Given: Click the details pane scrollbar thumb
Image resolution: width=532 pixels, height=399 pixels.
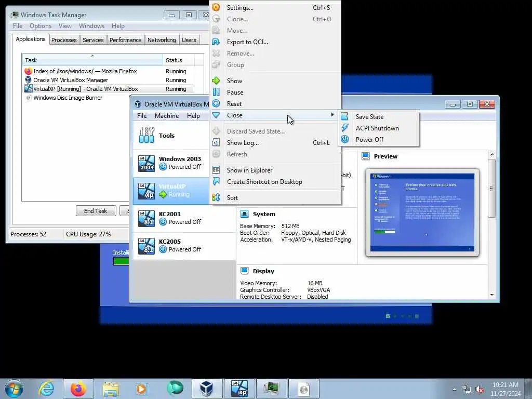Looking at the screenshot, I should [491, 188].
